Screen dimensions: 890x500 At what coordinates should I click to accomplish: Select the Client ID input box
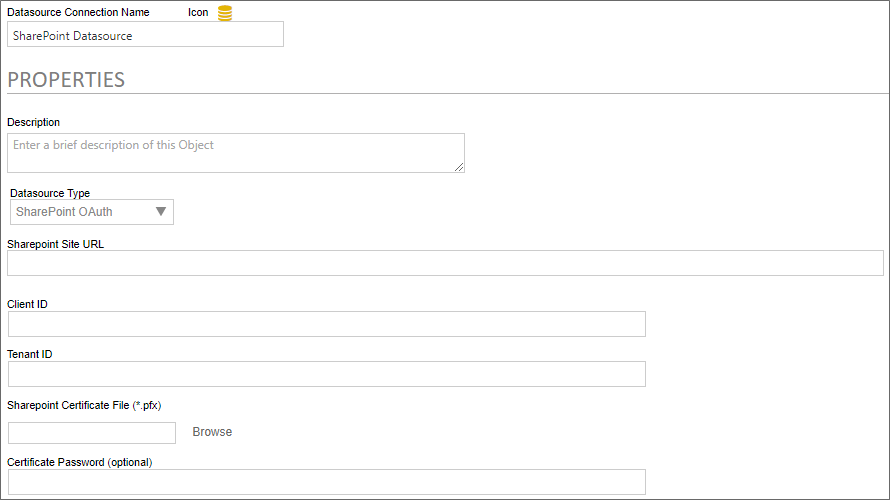pyautogui.click(x=326, y=324)
